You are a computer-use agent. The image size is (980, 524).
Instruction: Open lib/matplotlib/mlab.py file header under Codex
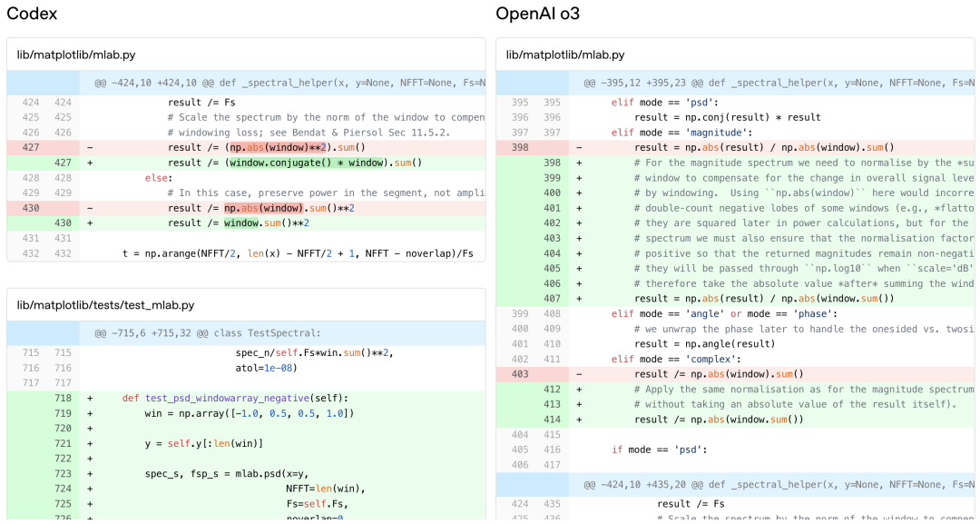pyautogui.click(x=246, y=55)
